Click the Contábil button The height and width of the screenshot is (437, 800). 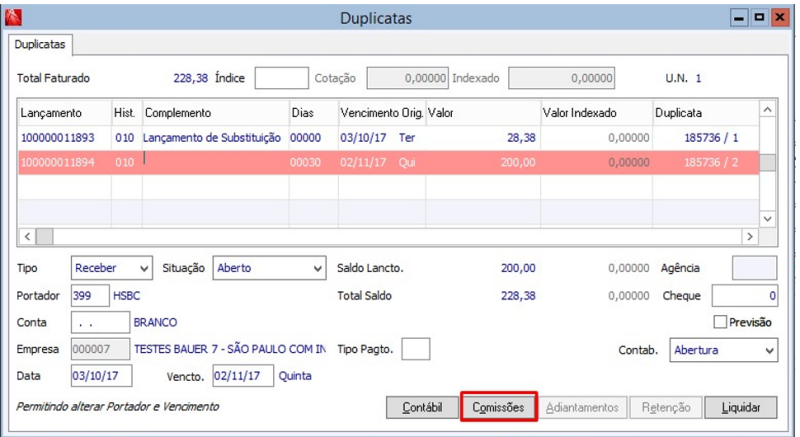[x=422, y=407]
